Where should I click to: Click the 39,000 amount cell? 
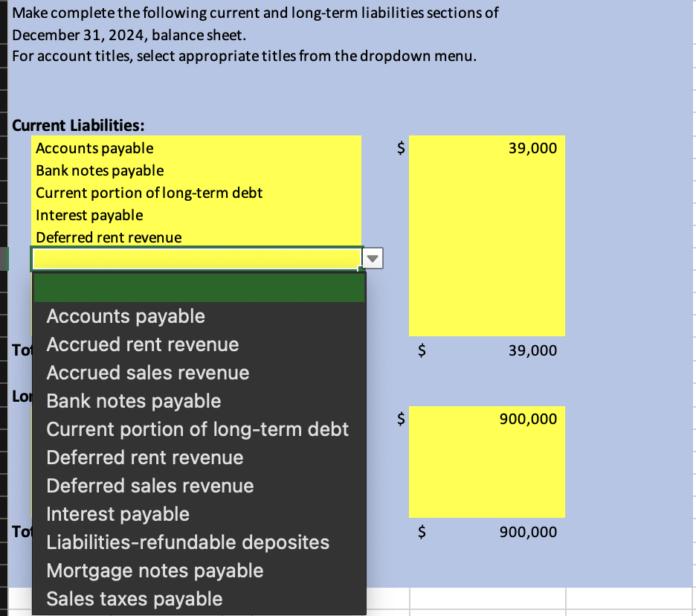[x=487, y=148]
